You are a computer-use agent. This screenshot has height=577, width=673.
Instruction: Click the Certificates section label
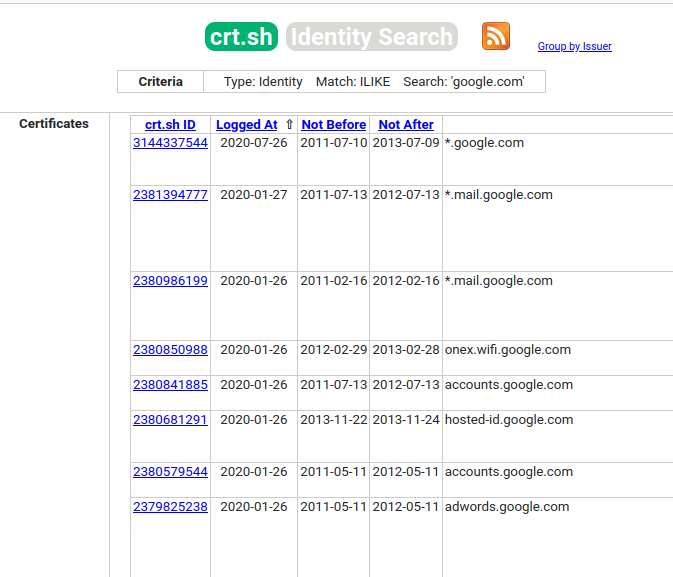(x=54, y=124)
